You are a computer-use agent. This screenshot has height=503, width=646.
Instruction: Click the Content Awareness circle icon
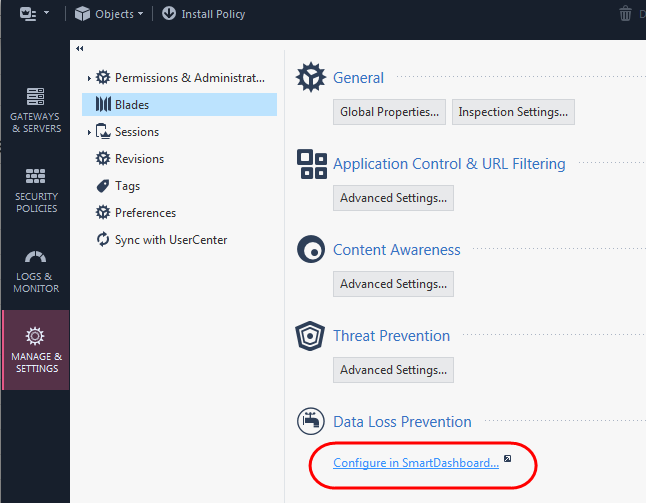coord(311,249)
